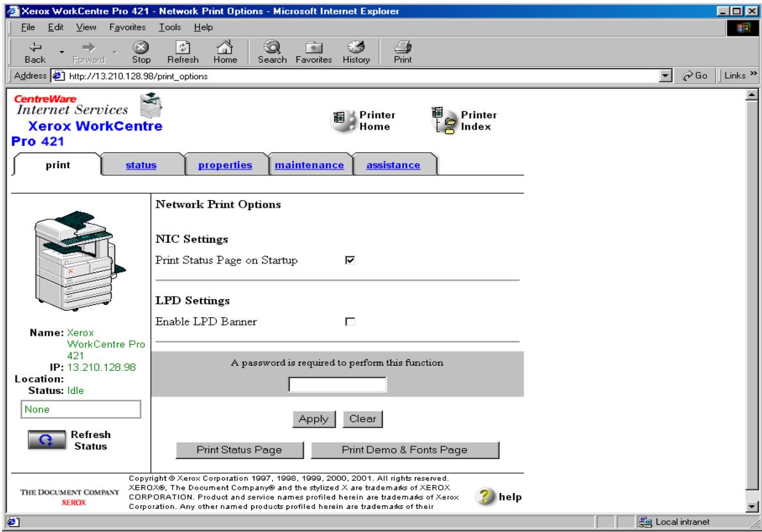This screenshot has width=762, height=532.
Task: Open the View menu
Action: [86, 27]
